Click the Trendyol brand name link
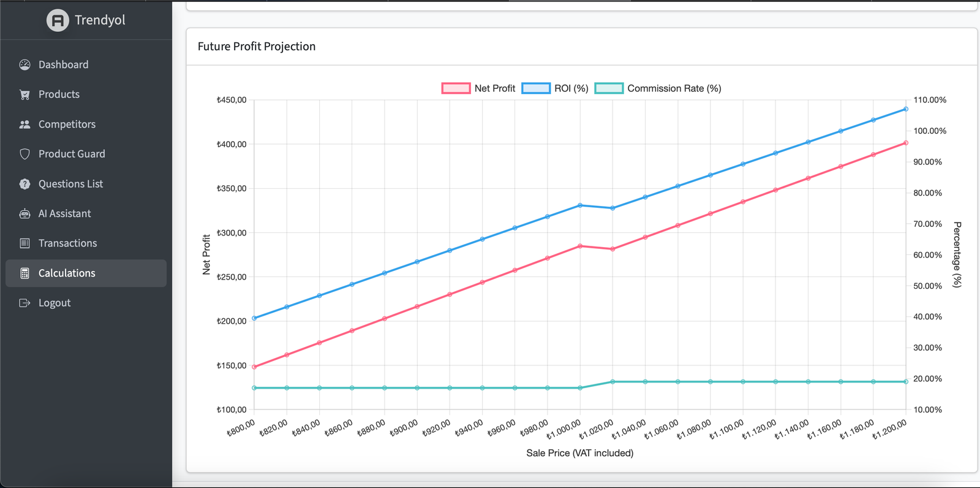 coord(100,20)
